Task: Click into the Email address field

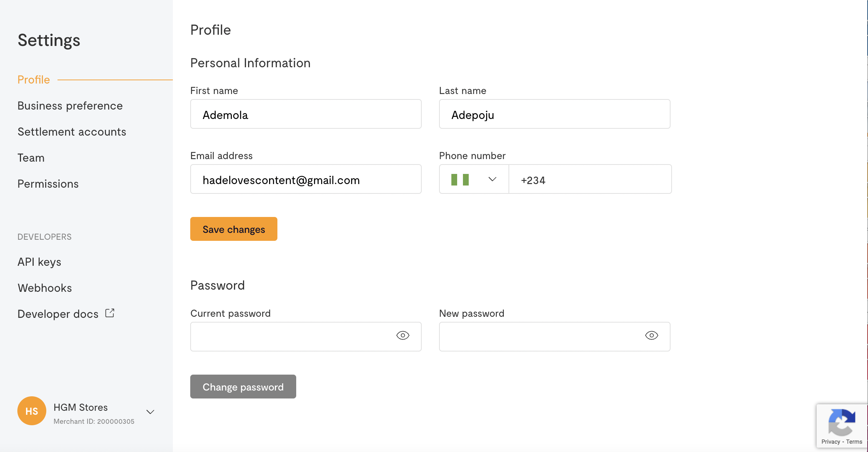Action: point(306,179)
